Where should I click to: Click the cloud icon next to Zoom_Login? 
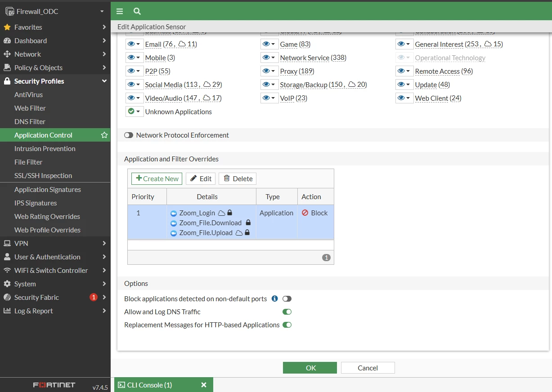tap(221, 213)
